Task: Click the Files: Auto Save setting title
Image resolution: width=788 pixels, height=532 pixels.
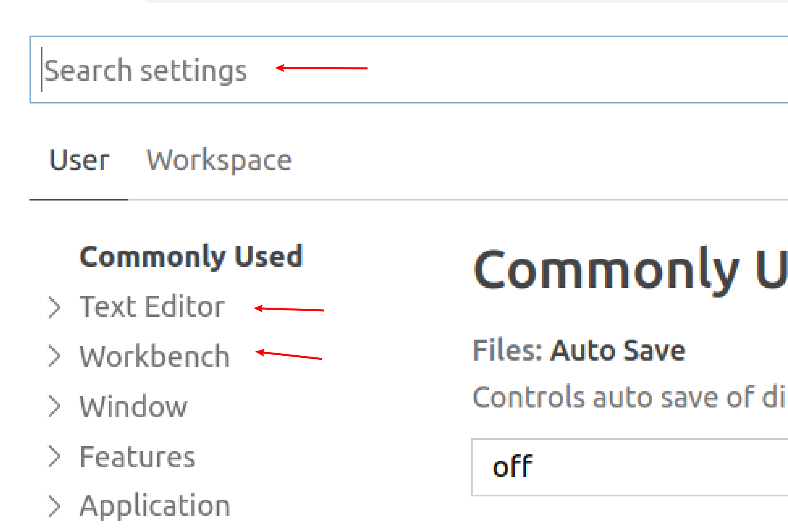Action: 578,350
